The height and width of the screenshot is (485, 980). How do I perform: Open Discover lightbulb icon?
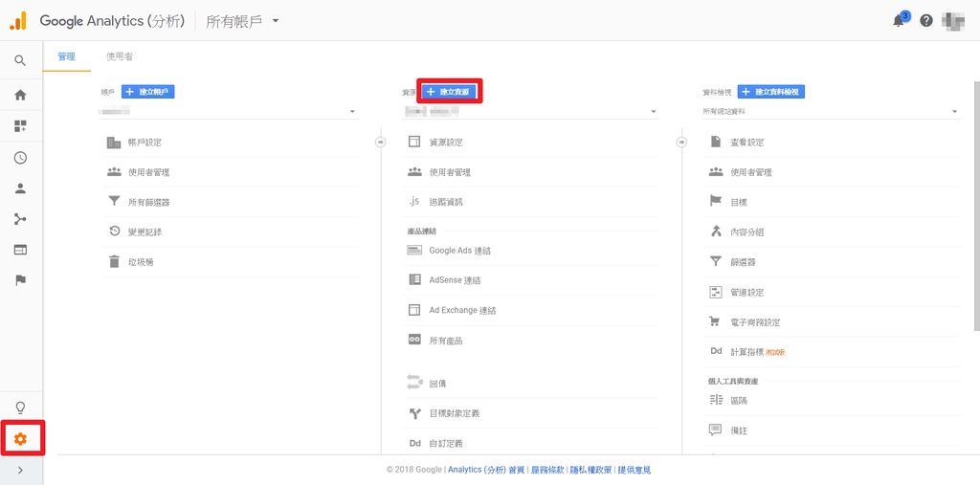pyautogui.click(x=20, y=408)
